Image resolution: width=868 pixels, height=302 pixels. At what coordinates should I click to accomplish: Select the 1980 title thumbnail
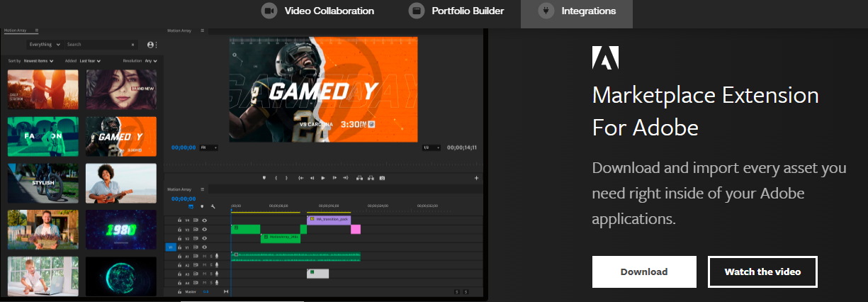click(121, 230)
